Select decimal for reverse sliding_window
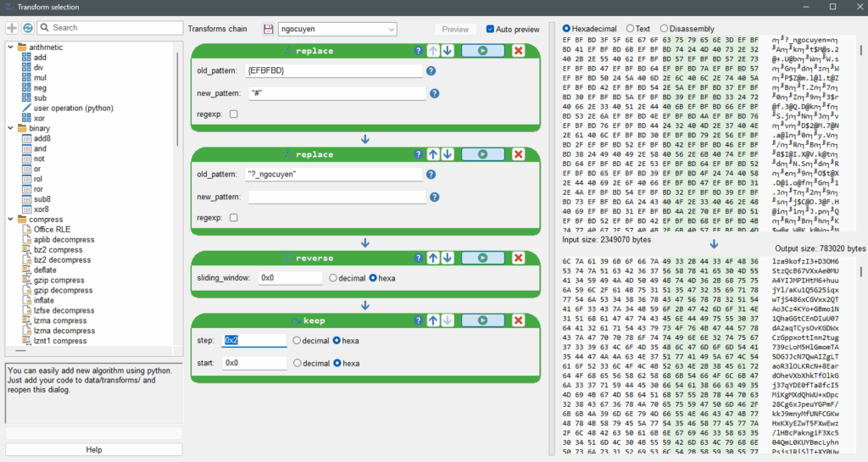This screenshot has width=868, height=462. [x=334, y=278]
